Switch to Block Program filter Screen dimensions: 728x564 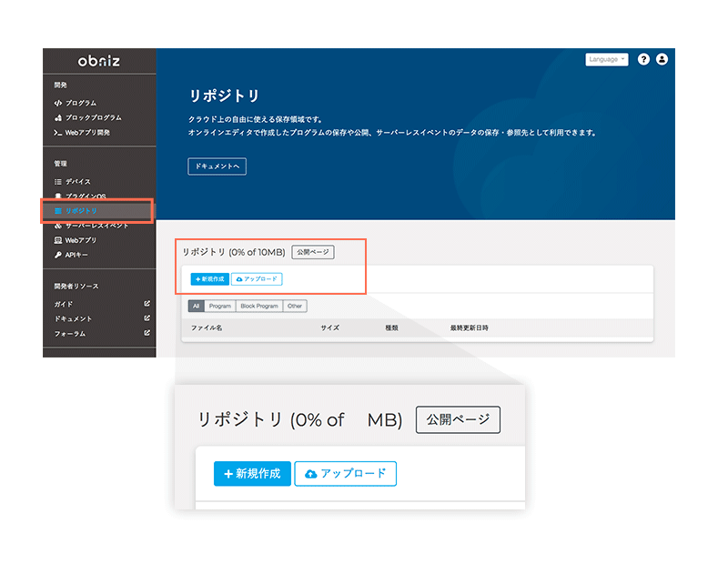point(259,307)
